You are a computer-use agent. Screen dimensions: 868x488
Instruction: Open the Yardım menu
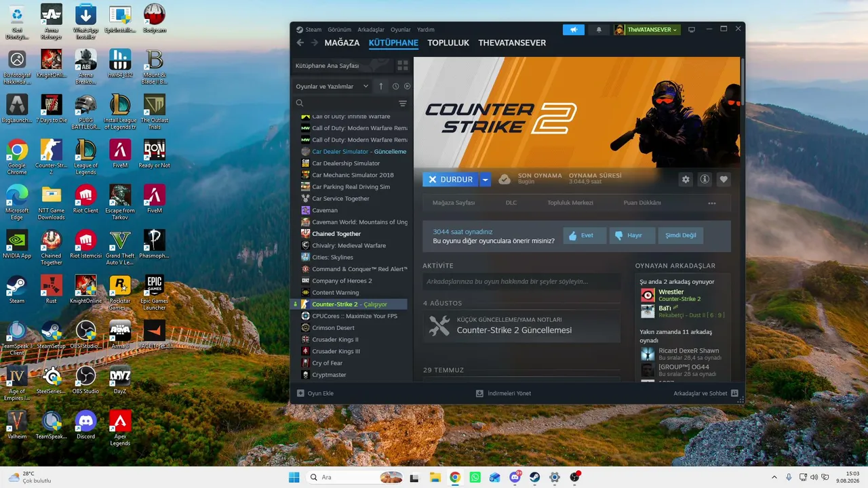point(426,30)
